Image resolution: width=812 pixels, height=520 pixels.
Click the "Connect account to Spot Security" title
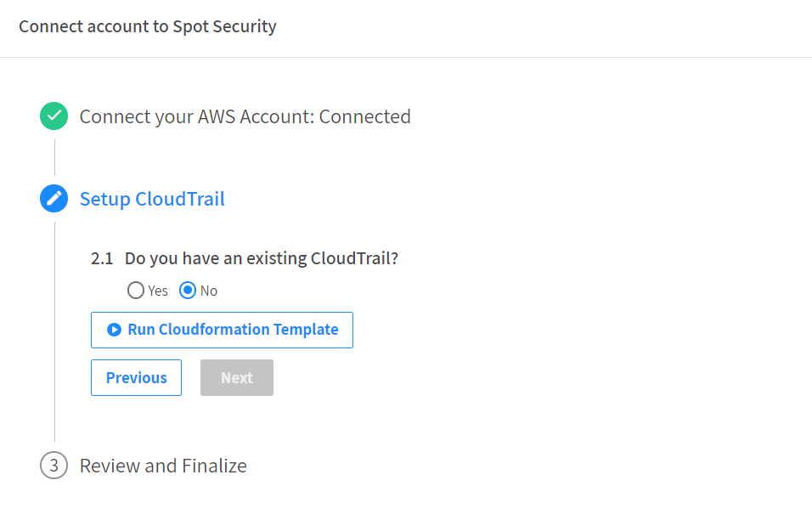[x=147, y=26]
